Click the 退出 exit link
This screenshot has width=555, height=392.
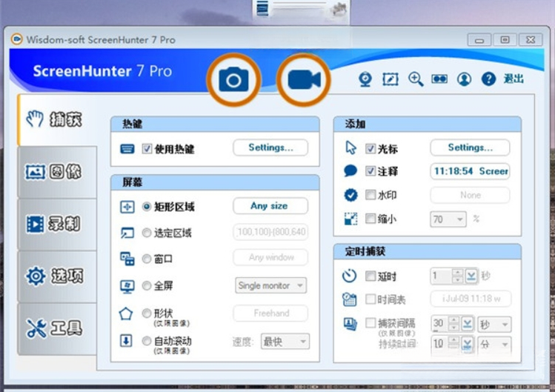[514, 79]
